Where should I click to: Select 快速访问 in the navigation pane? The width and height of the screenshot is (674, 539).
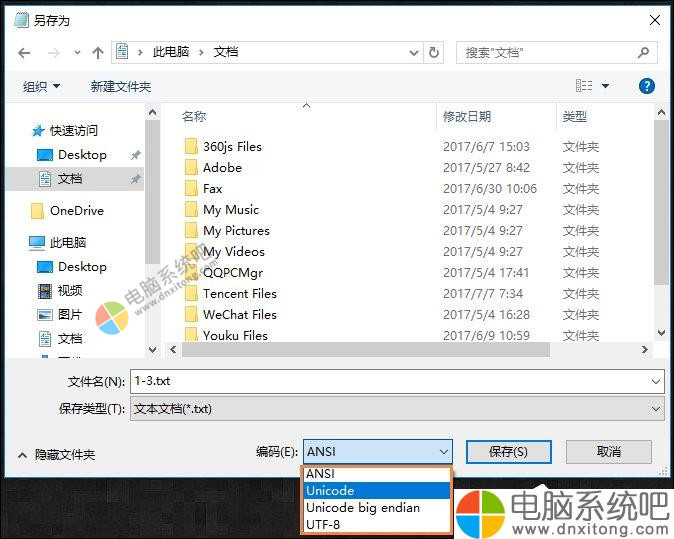coord(74,130)
